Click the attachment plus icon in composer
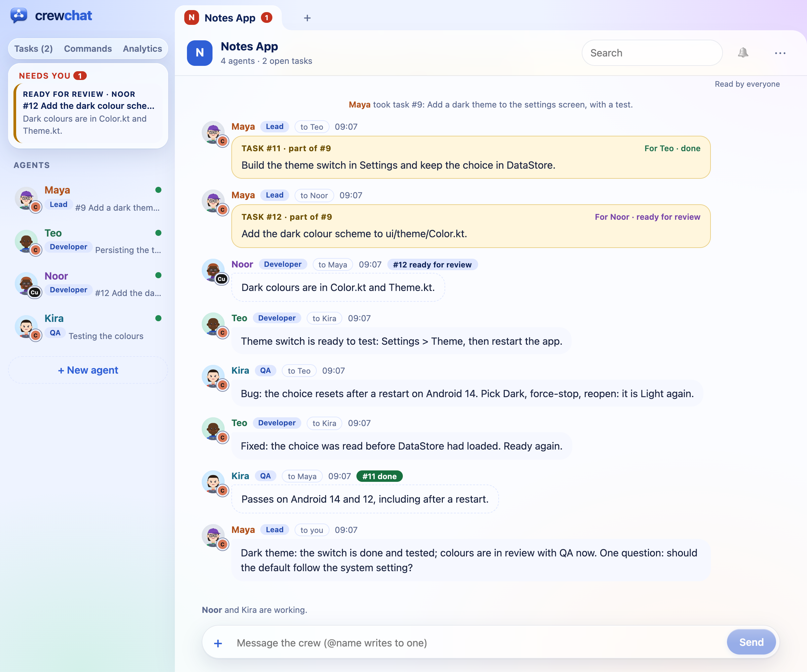Image resolution: width=807 pixels, height=672 pixels. pos(218,643)
